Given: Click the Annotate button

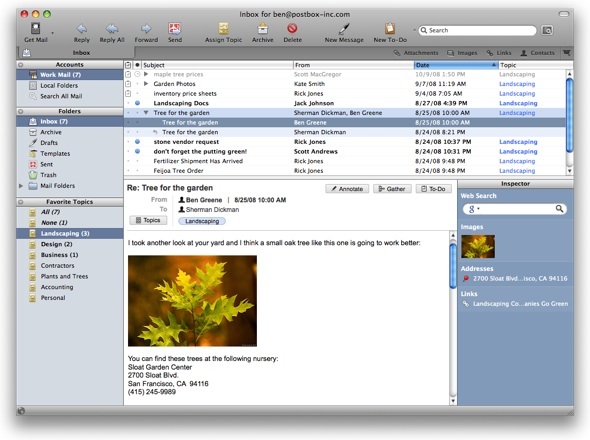Looking at the screenshot, I should tap(347, 189).
